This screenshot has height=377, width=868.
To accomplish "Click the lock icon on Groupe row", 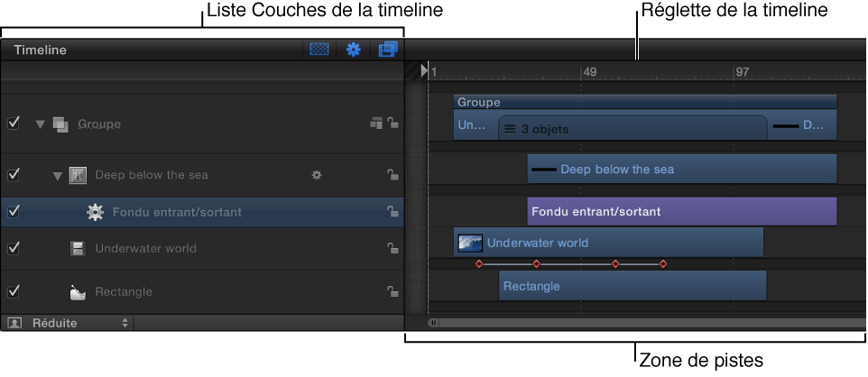I will click(392, 124).
